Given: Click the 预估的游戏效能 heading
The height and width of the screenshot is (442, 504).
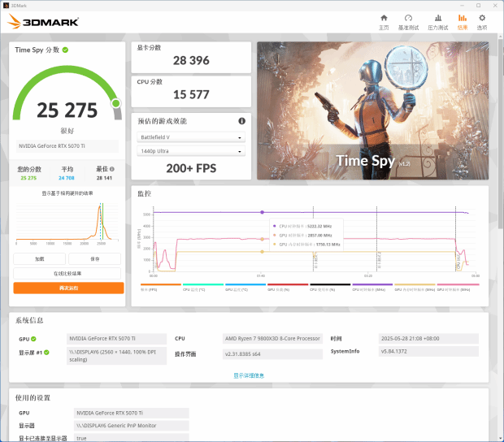Looking at the screenshot, I should pyautogui.click(x=162, y=121).
